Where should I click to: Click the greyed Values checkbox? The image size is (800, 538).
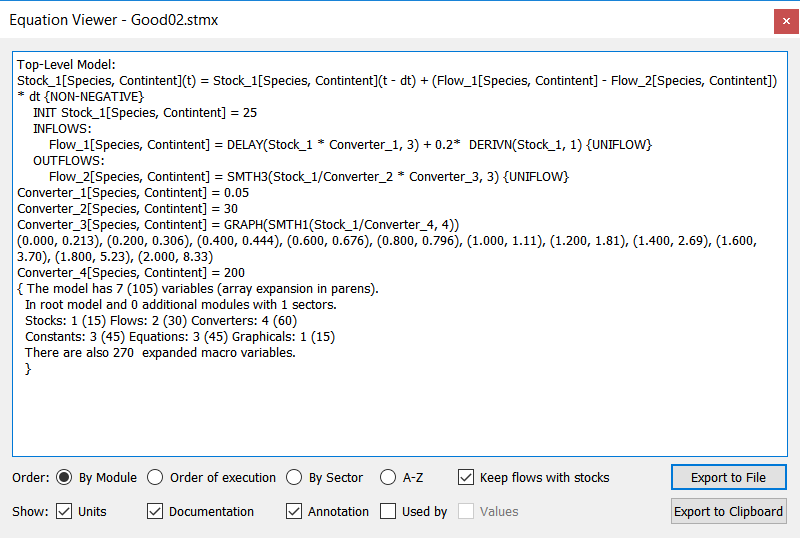pos(466,511)
